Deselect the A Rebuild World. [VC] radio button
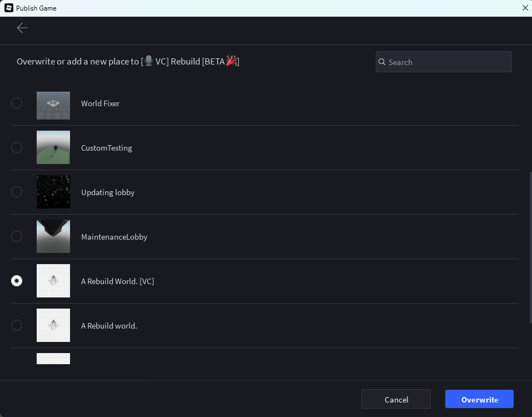Screen dimensions: 532x417 (x=17, y=281)
